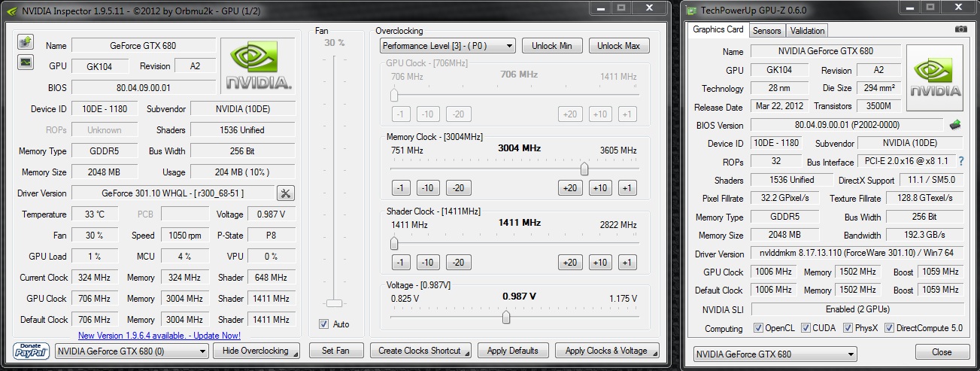Click Set Fan button

click(x=335, y=351)
